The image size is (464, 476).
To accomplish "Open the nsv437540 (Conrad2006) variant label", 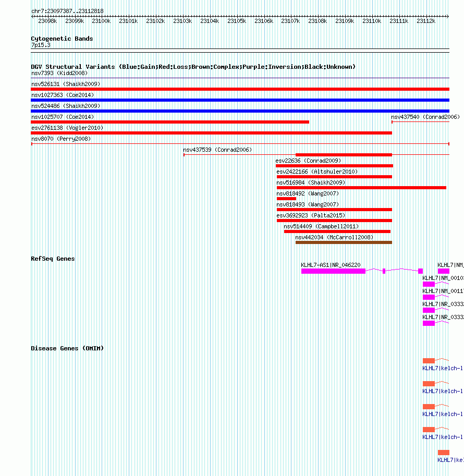I will tap(425, 117).
